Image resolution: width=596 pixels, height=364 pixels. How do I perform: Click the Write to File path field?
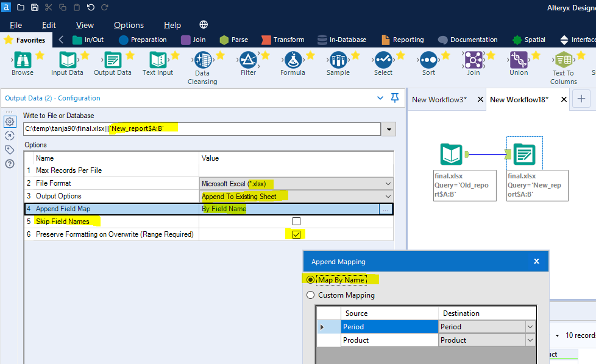[x=202, y=128]
